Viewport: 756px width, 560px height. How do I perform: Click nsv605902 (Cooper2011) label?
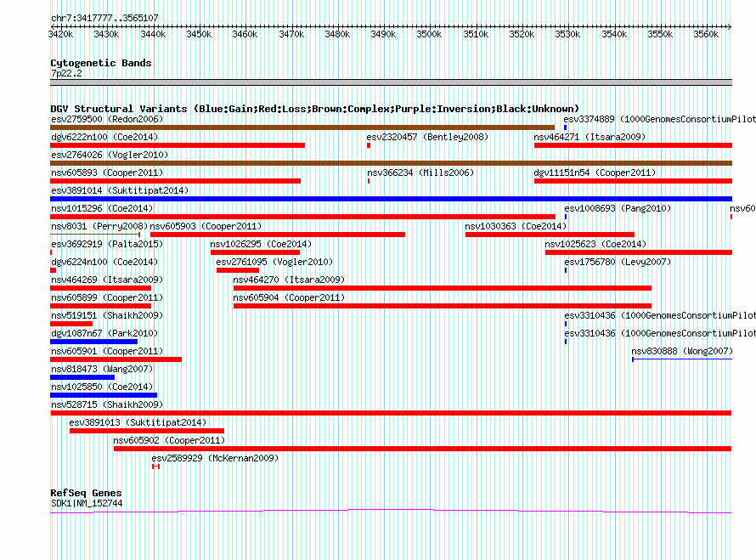point(169,440)
